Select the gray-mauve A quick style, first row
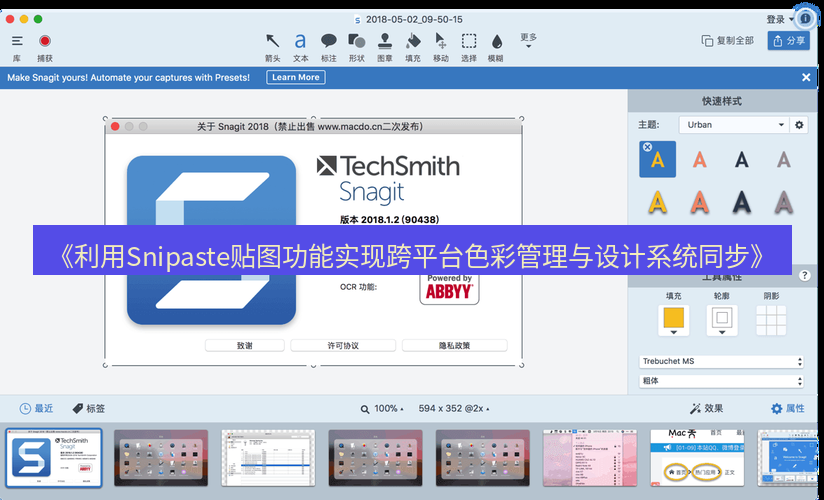The height and width of the screenshot is (500, 824). (x=784, y=159)
